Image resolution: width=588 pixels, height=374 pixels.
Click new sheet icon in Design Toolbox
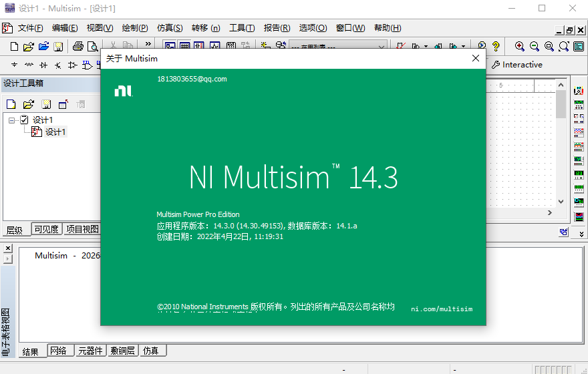(63, 104)
